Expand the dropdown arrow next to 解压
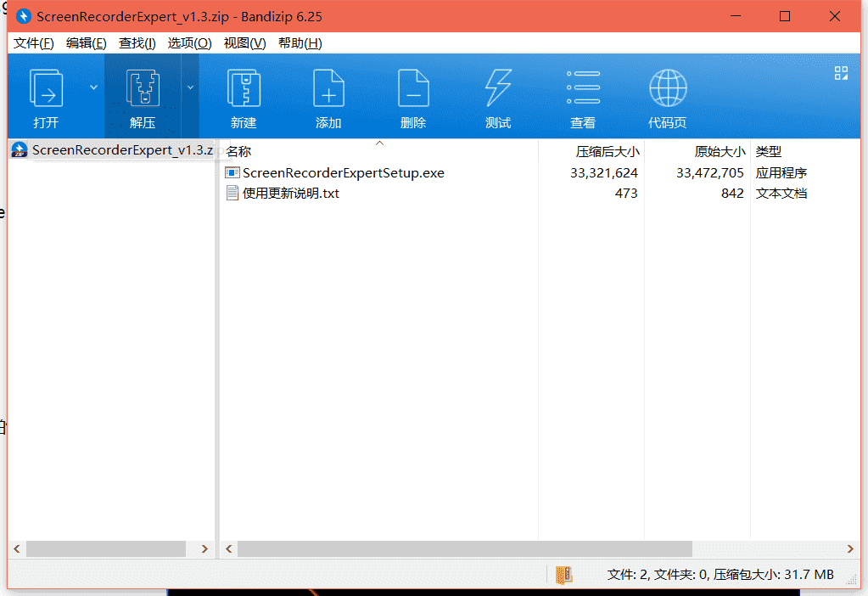Image resolution: width=868 pixels, height=596 pixels. point(190,87)
